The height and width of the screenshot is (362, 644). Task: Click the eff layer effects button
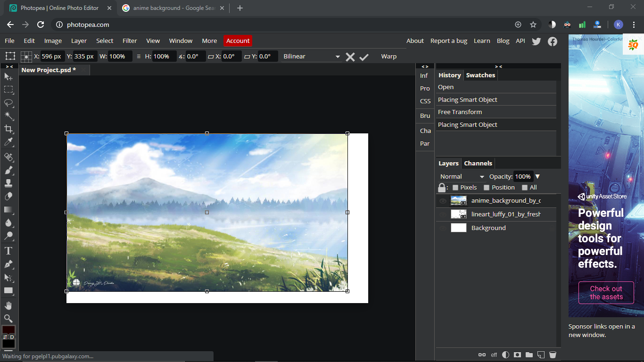(494, 354)
